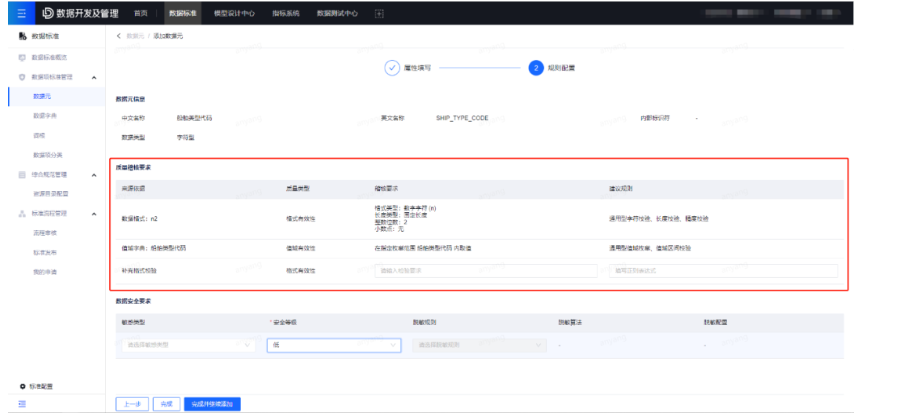
Task: Open the 敏感类型 dropdown
Action: (x=188, y=345)
